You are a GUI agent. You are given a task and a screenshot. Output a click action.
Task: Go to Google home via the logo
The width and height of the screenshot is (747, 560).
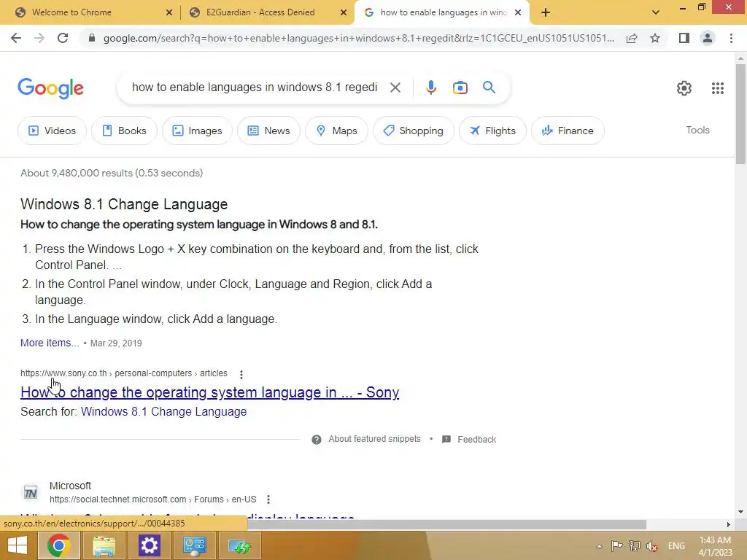pyautogui.click(x=50, y=88)
